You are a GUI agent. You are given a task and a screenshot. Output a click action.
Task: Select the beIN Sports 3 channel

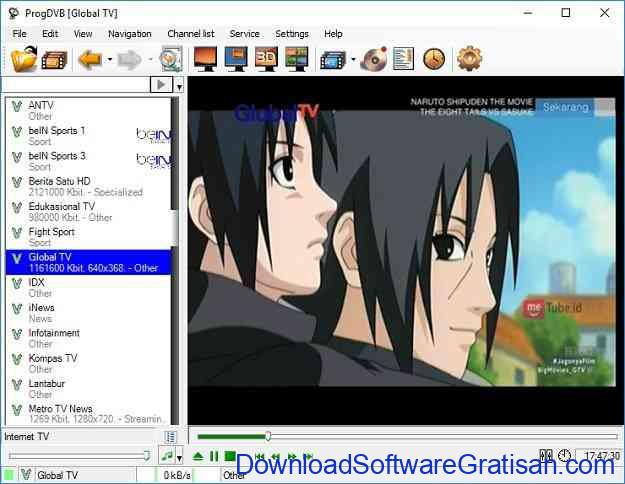pyautogui.click(x=88, y=161)
